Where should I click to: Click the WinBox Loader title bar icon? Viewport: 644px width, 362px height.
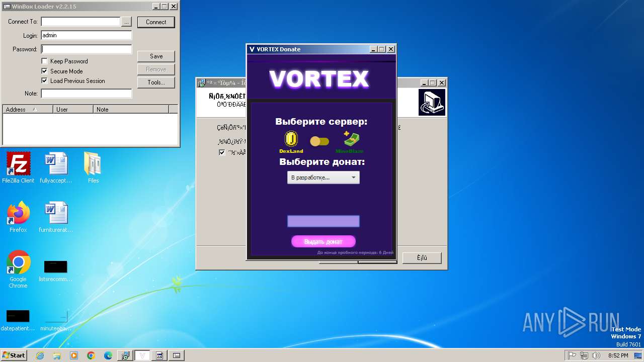point(7,7)
